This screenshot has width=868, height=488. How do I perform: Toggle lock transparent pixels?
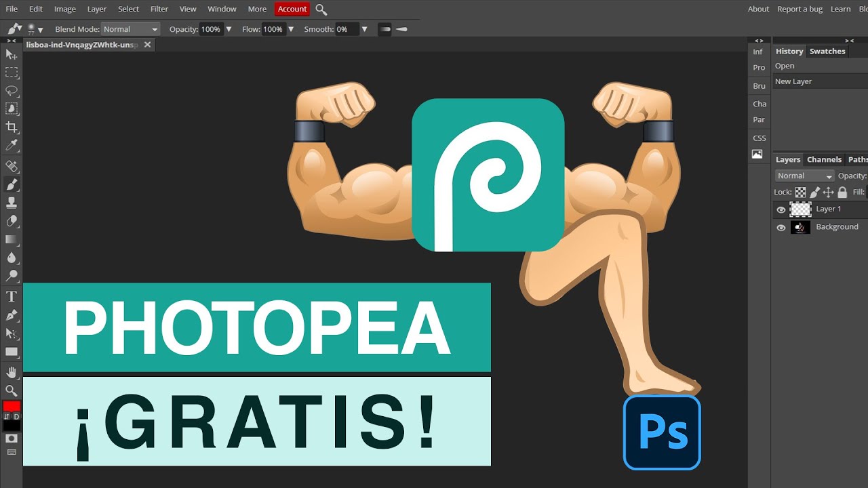click(800, 192)
